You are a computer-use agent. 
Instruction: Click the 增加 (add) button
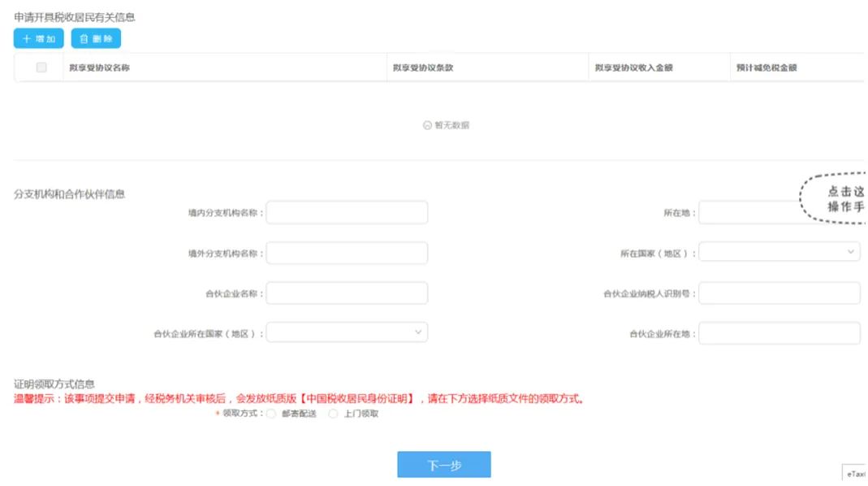38,38
